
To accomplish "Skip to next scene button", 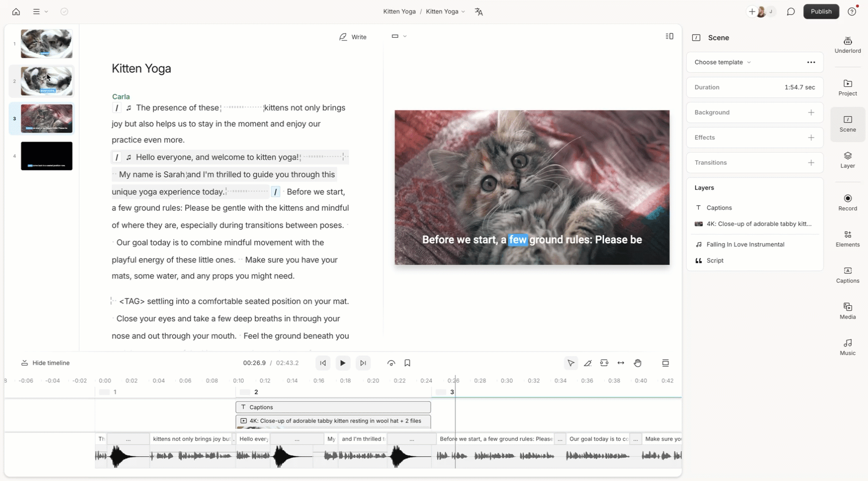I will (x=363, y=363).
